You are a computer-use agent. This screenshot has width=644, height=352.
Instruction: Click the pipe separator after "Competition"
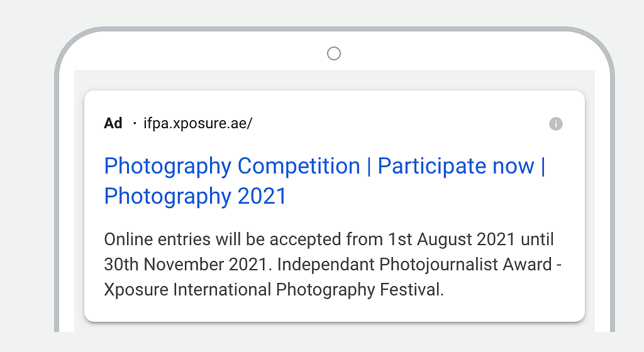pos(369,167)
